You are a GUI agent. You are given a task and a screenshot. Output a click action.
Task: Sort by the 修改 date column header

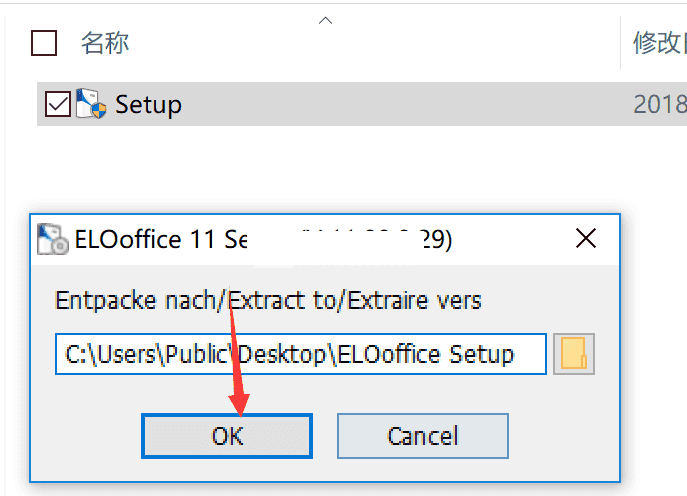click(x=658, y=43)
